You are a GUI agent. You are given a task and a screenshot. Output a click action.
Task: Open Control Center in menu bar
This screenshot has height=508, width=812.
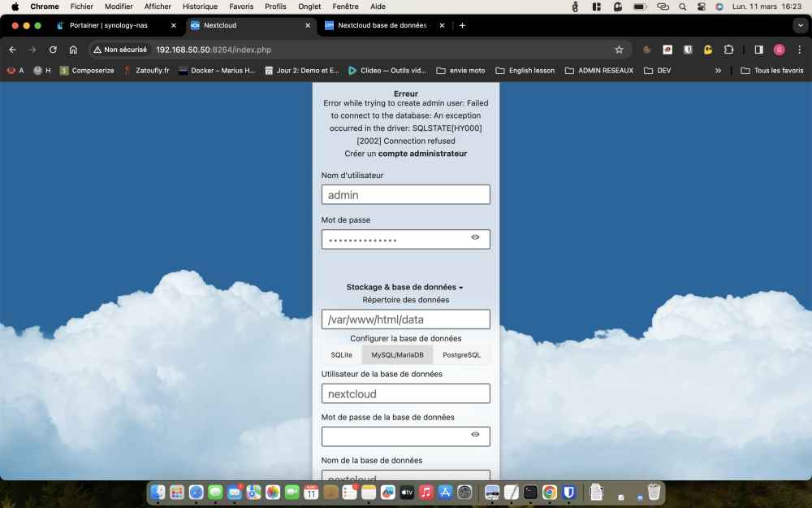coord(702,7)
